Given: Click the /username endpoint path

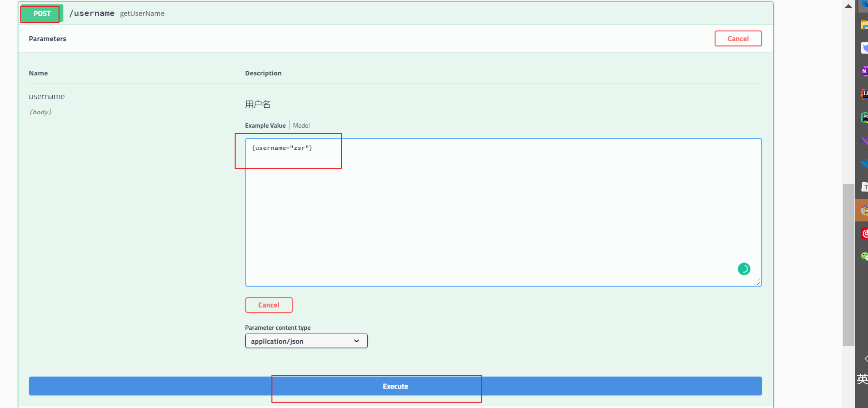Looking at the screenshot, I should pos(92,13).
